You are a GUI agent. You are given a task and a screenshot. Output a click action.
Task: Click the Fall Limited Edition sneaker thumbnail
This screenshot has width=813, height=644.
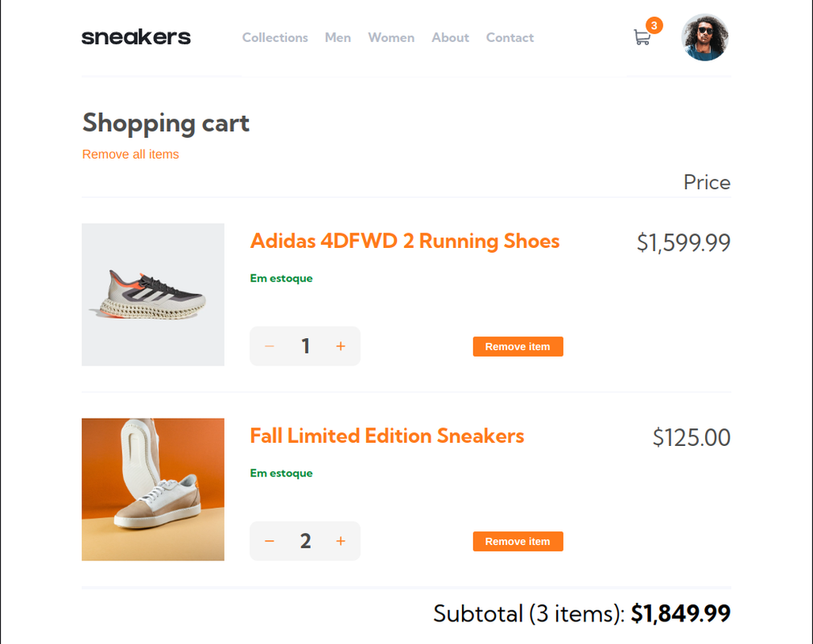[153, 489]
